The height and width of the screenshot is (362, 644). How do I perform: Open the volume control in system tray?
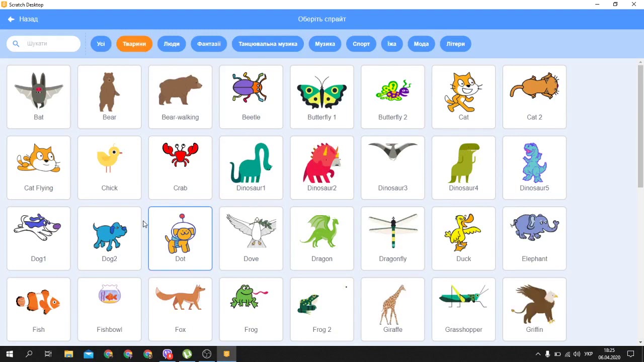(577, 354)
